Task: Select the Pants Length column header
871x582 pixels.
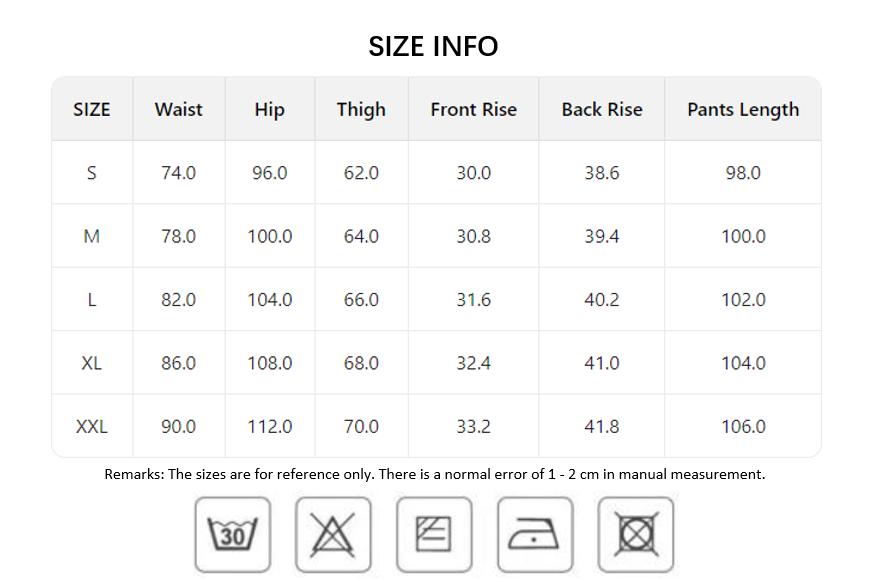Action: [x=743, y=109]
